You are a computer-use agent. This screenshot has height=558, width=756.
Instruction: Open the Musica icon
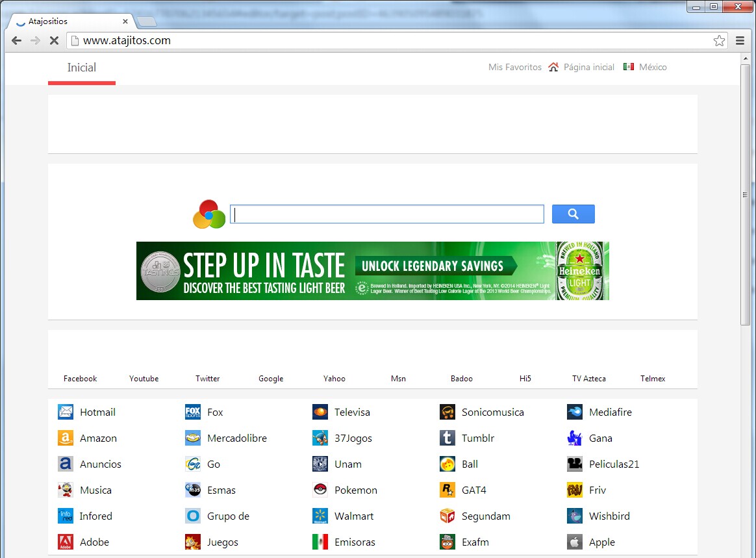[x=66, y=490]
